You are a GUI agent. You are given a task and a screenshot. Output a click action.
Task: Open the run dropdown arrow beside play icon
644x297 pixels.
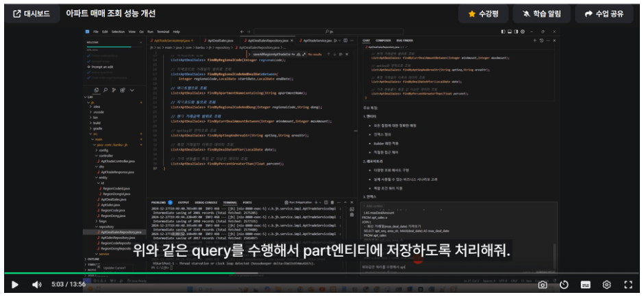340,40
